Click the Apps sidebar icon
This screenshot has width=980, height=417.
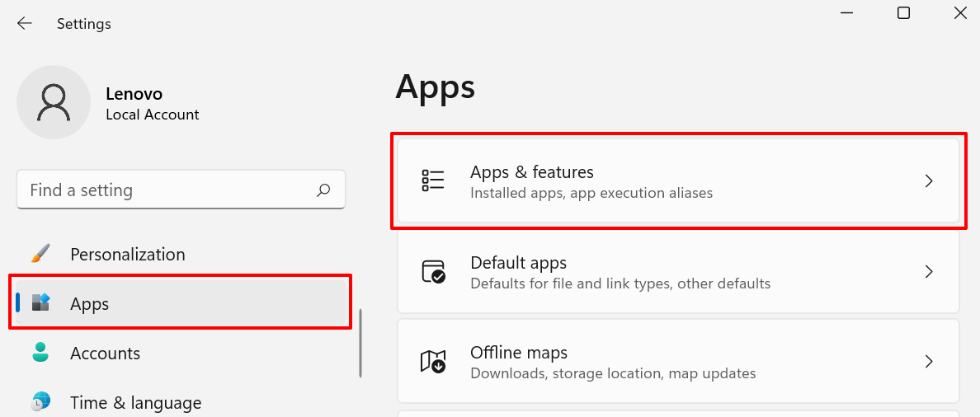40,303
